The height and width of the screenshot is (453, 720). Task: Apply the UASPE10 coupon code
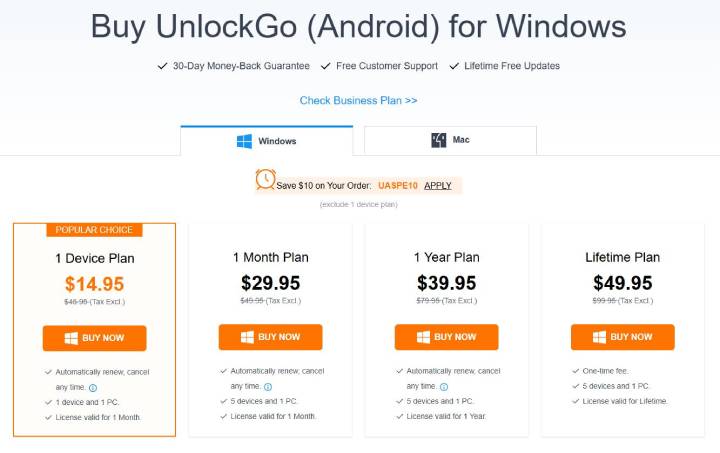click(438, 185)
